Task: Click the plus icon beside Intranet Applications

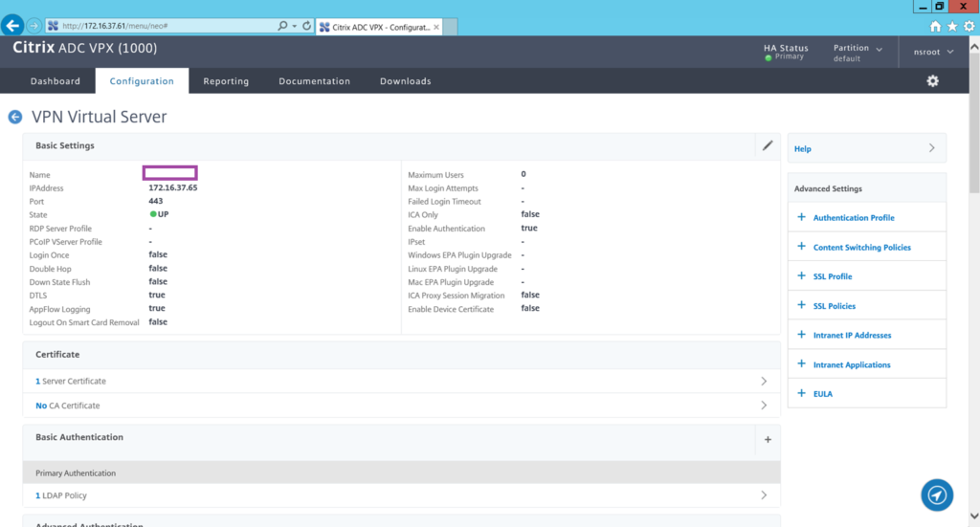Action: 801,364
